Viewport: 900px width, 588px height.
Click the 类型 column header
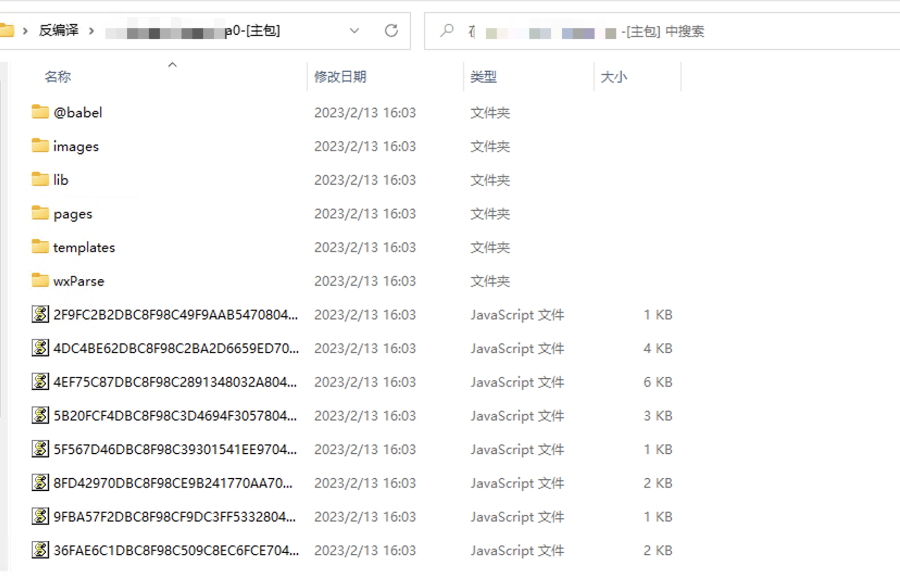click(x=483, y=77)
